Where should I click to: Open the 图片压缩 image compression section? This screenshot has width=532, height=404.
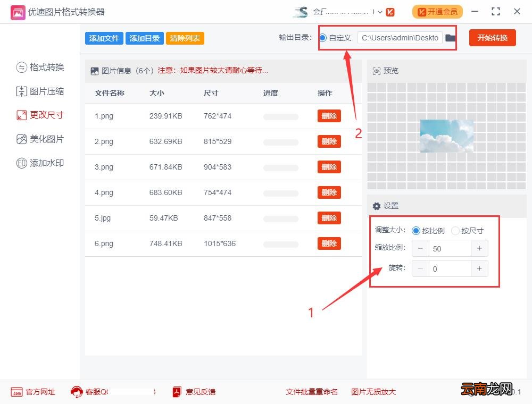[x=40, y=91]
